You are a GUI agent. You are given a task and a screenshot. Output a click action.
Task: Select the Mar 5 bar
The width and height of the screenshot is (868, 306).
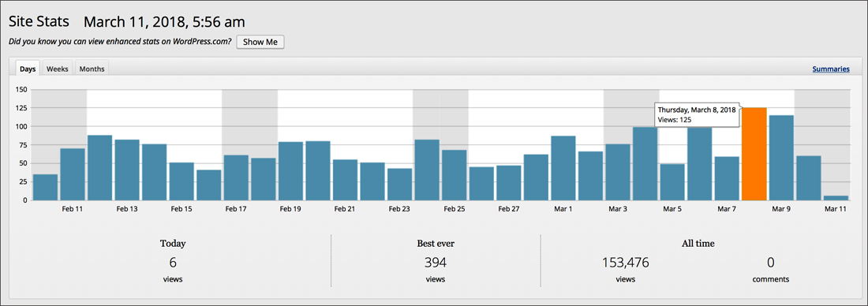point(672,182)
